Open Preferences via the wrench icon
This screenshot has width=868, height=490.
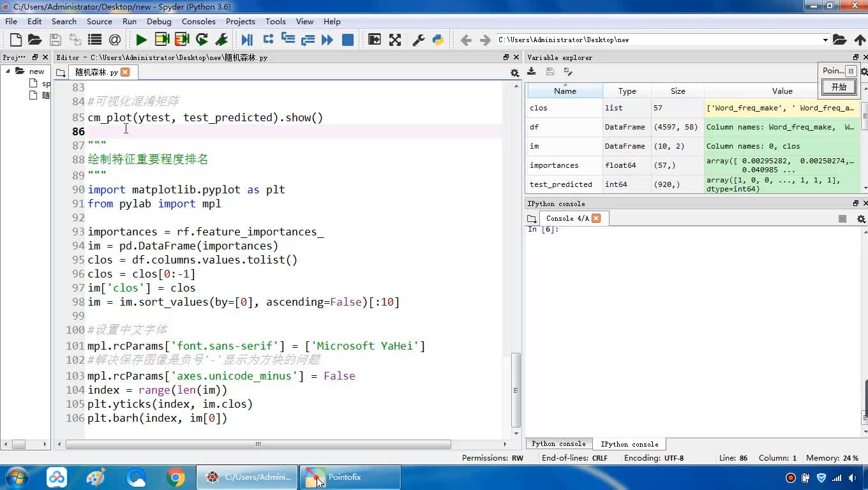tap(419, 40)
